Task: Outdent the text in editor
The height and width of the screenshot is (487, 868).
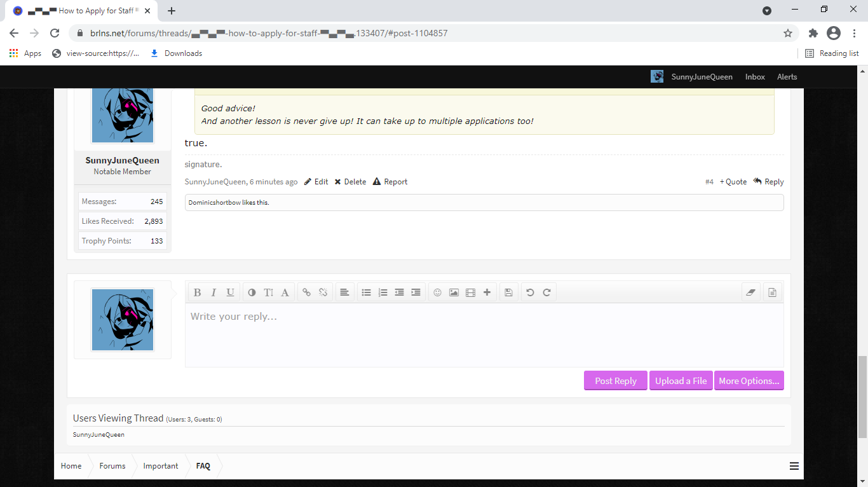Action: tap(399, 292)
